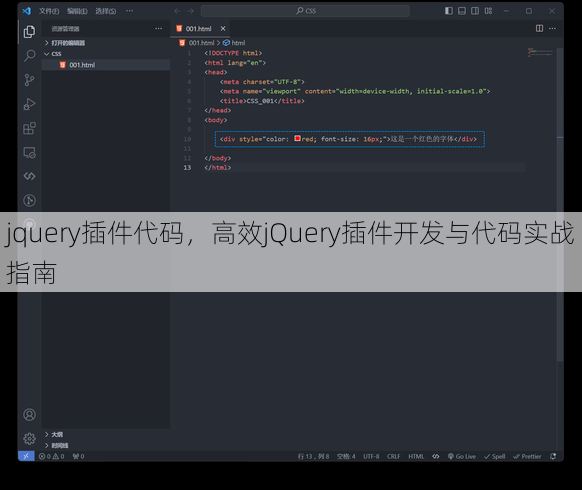Expand the Outline section
The width and height of the screenshot is (582, 490).
[x=106, y=434]
